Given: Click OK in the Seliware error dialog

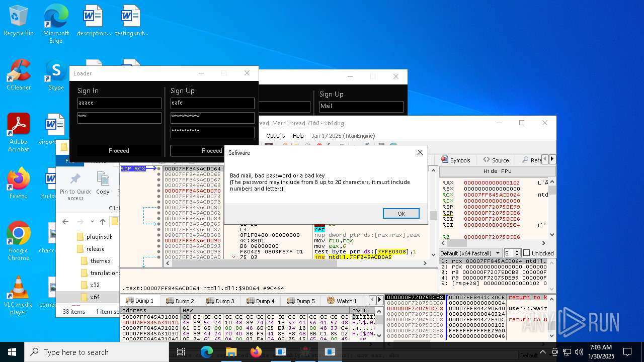Looking at the screenshot, I should pyautogui.click(x=401, y=214).
